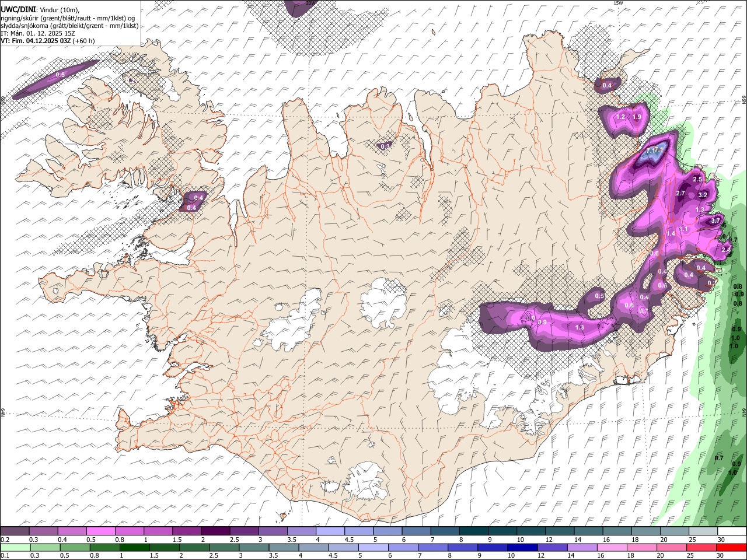Click the 'rigning/skúrir' legend description line

pyautogui.click(x=67, y=18)
